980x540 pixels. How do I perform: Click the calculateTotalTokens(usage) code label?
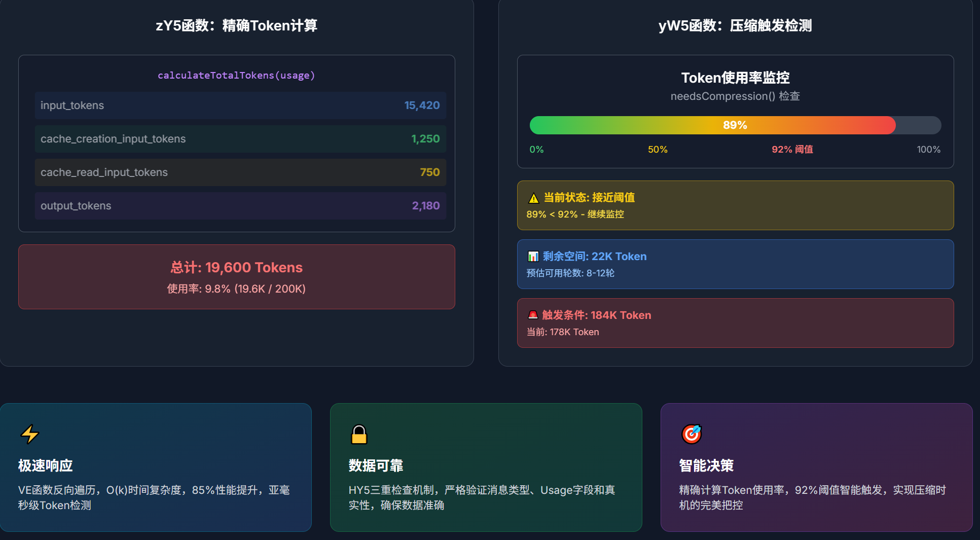pos(236,76)
